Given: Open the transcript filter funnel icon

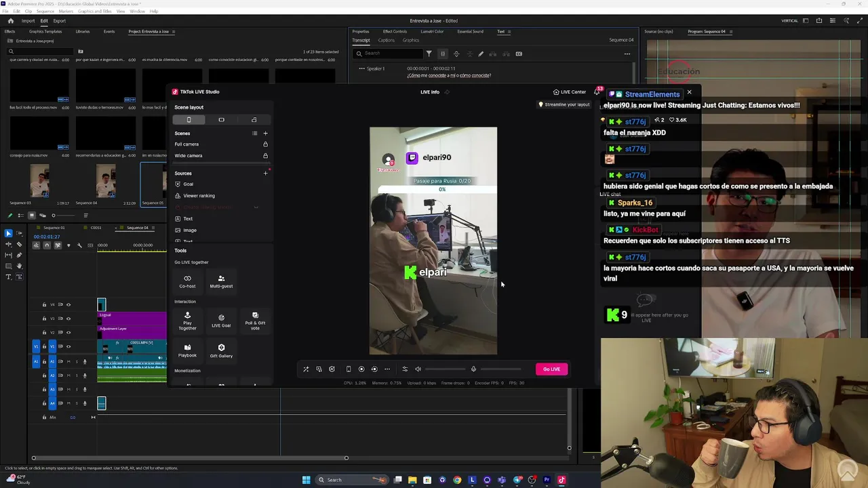Looking at the screenshot, I should click(429, 54).
